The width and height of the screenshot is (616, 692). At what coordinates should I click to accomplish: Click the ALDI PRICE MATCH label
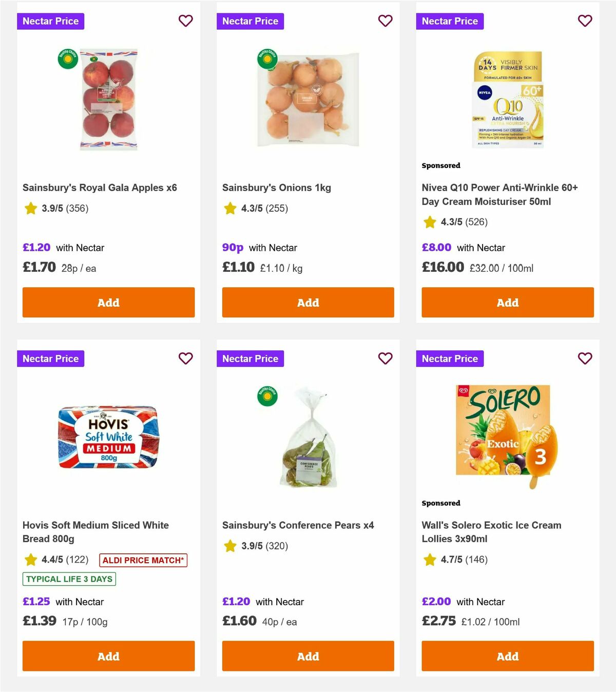point(144,560)
